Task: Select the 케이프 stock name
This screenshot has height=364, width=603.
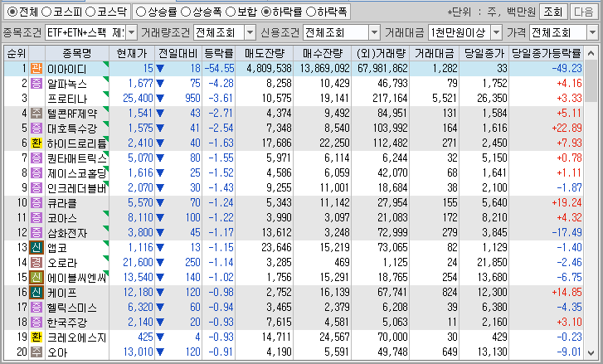Action: point(62,293)
